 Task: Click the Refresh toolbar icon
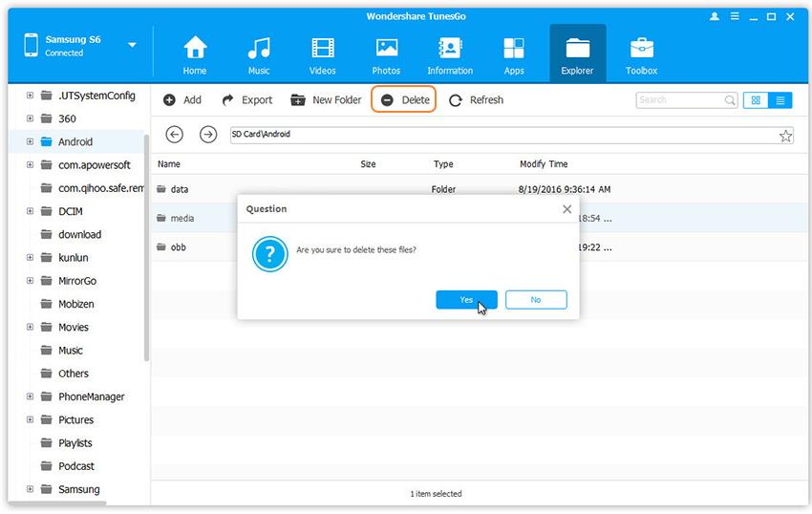(x=456, y=100)
